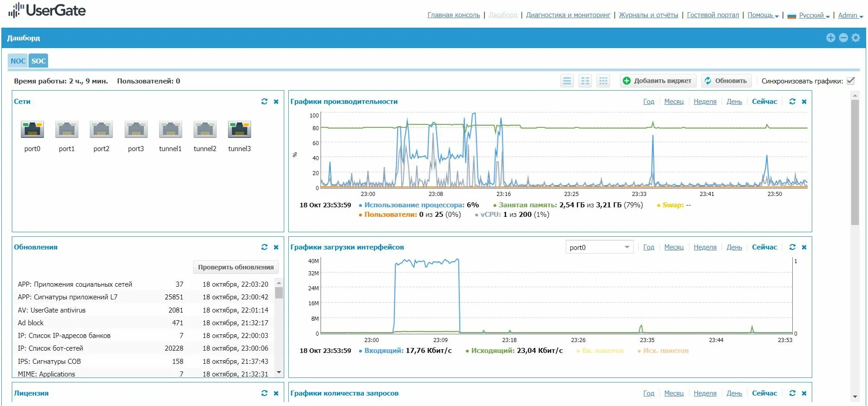Open the port0 interface dropdown

[599, 247]
